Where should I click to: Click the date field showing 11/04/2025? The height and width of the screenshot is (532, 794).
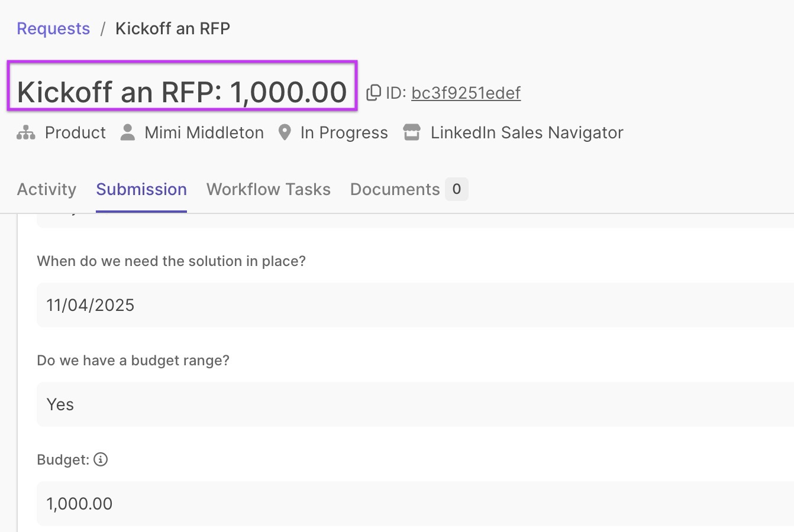414,305
